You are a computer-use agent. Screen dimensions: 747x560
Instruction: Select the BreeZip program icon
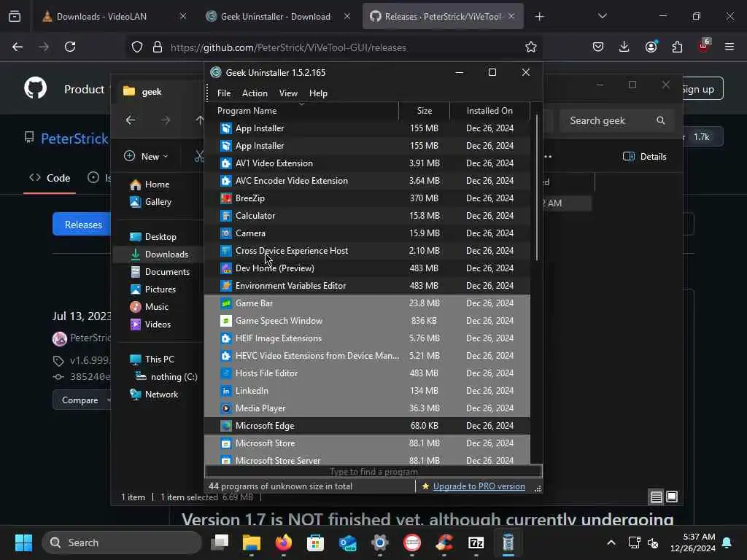tap(226, 198)
